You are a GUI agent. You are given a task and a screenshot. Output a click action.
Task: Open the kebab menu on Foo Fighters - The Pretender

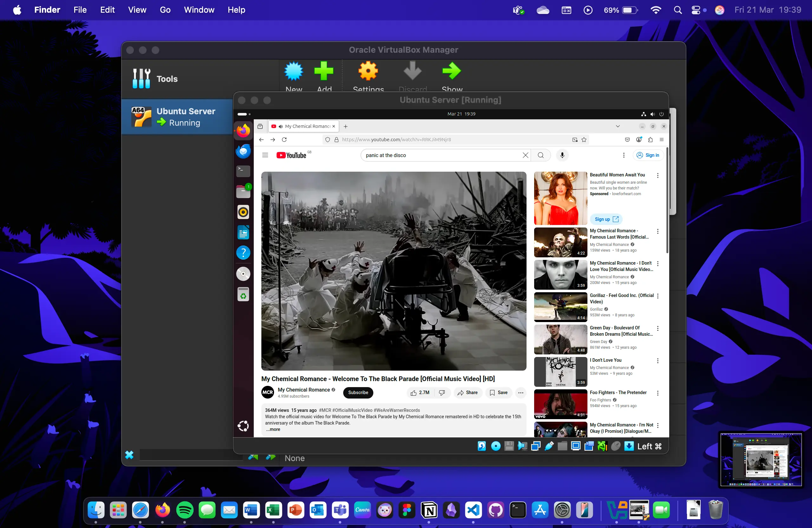pyautogui.click(x=658, y=393)
